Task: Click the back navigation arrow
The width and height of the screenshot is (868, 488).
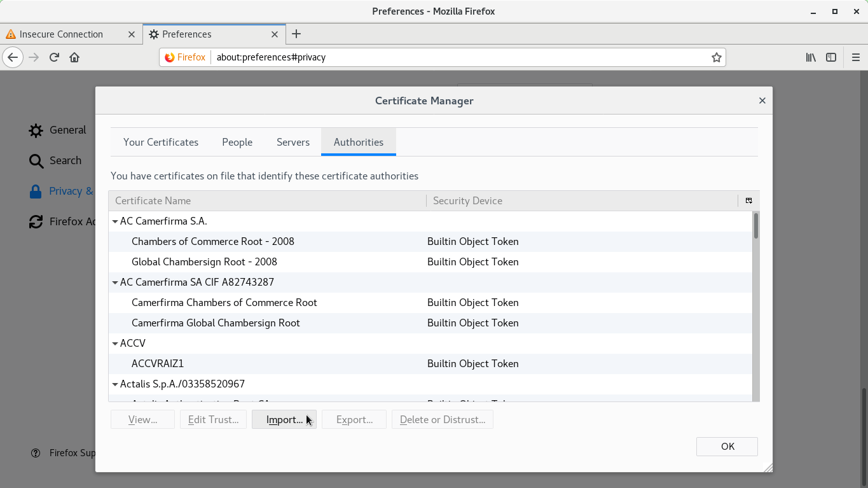Action: (13, 57)
